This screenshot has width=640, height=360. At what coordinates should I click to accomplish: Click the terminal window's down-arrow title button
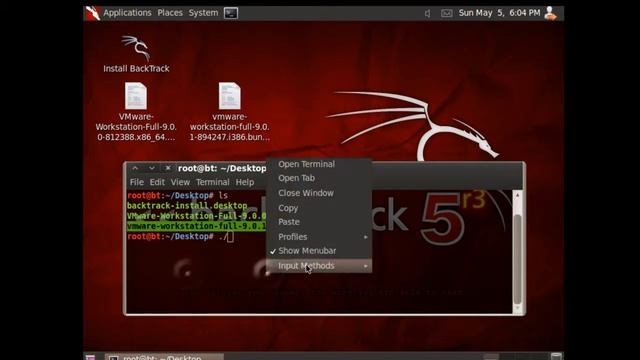point(152,168)
